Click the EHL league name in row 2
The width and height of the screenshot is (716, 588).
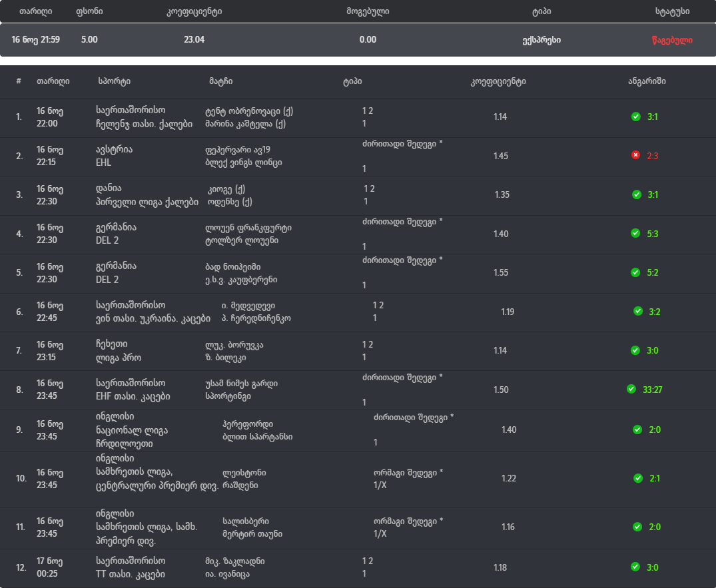tap(104, 162)
